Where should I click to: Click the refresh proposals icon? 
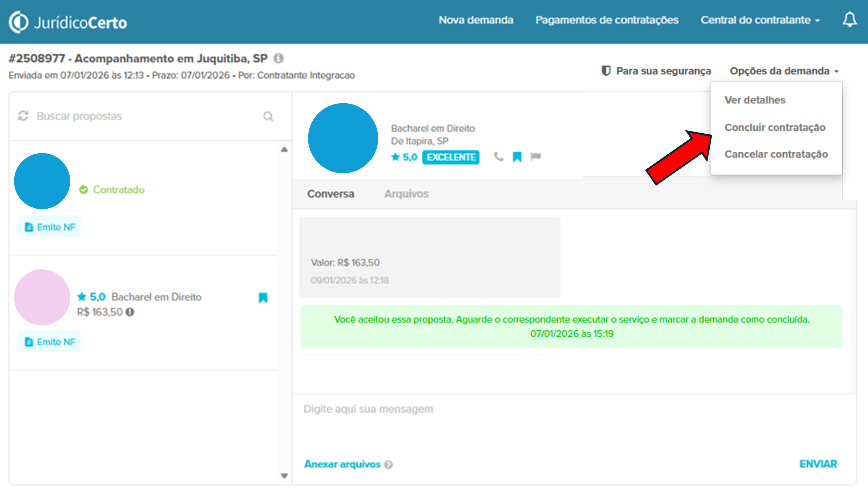pos(23,116)
